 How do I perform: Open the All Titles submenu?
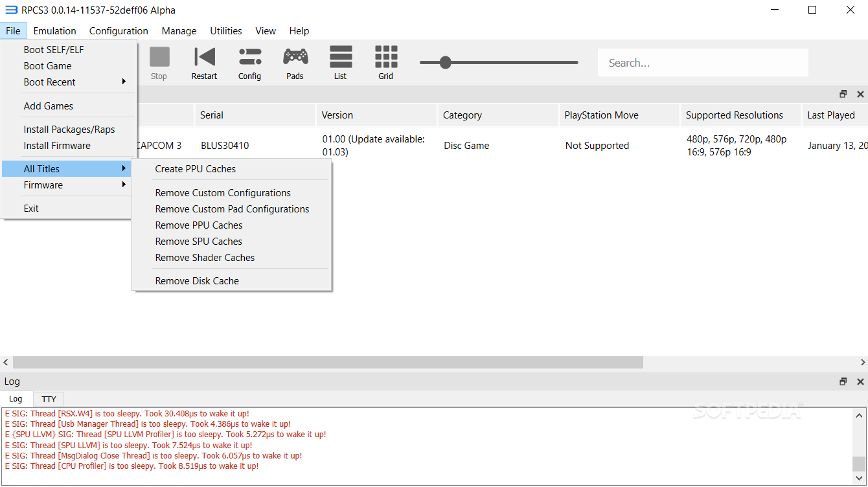tap(41, 168)
